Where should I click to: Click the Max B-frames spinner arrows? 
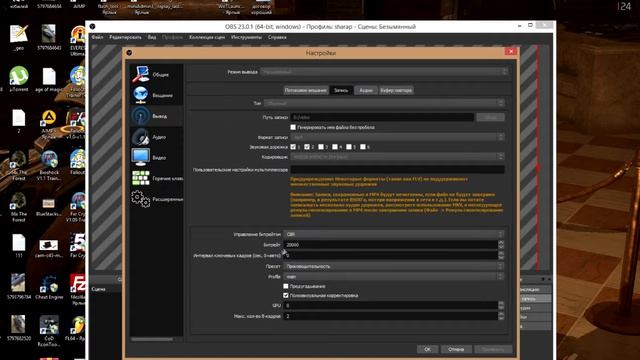[501, 316]
